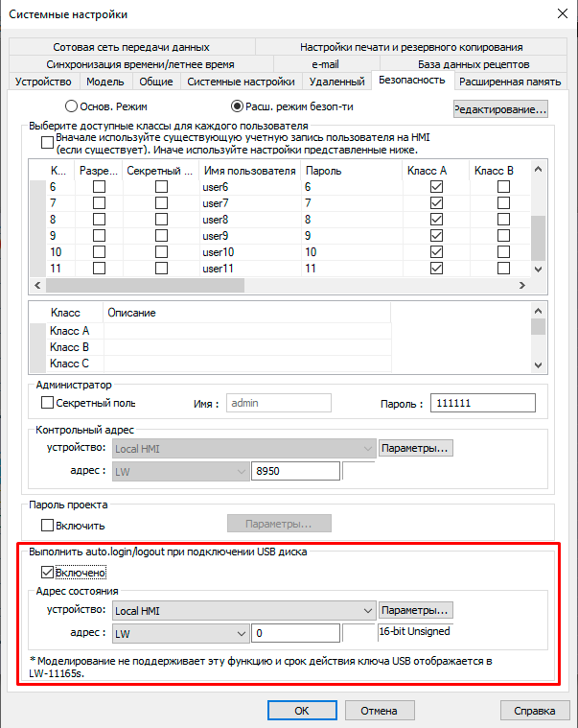Click user table scroll right arrow
The image size is (578, 728).
pyautogui.click(x=522, y=285)
